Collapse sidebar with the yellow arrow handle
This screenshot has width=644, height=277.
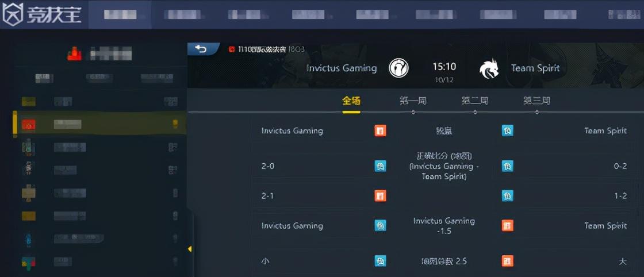pos(190,249)
